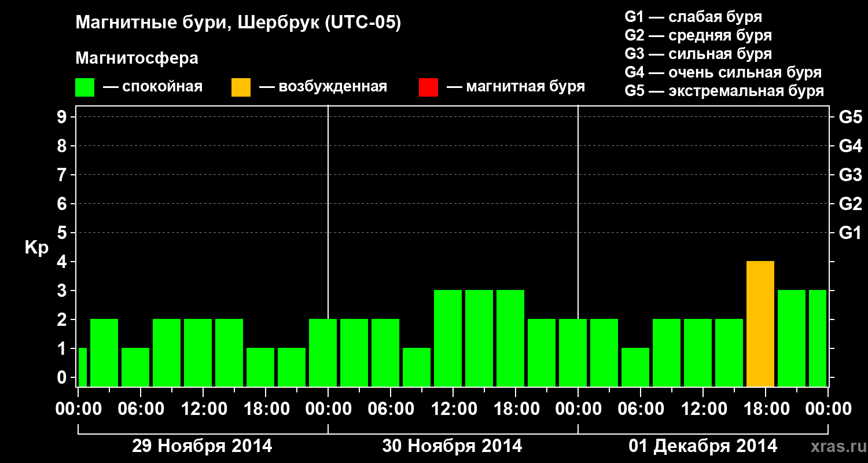Click the '12:00' time label above 29 Ноября 2014
This screenshot has width=868, height=463.
203,409
